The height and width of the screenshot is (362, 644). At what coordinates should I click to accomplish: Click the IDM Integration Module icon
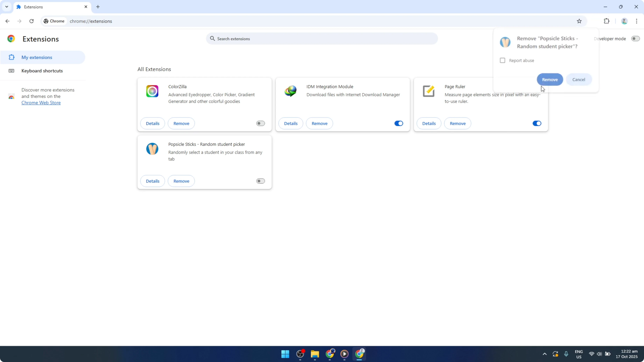290,91
